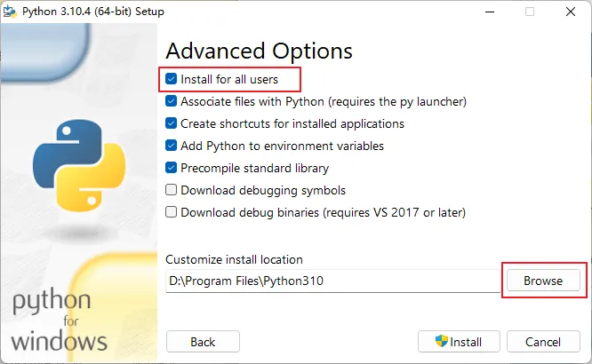Click the disabled maximize window icon

[x=530, y=12]
